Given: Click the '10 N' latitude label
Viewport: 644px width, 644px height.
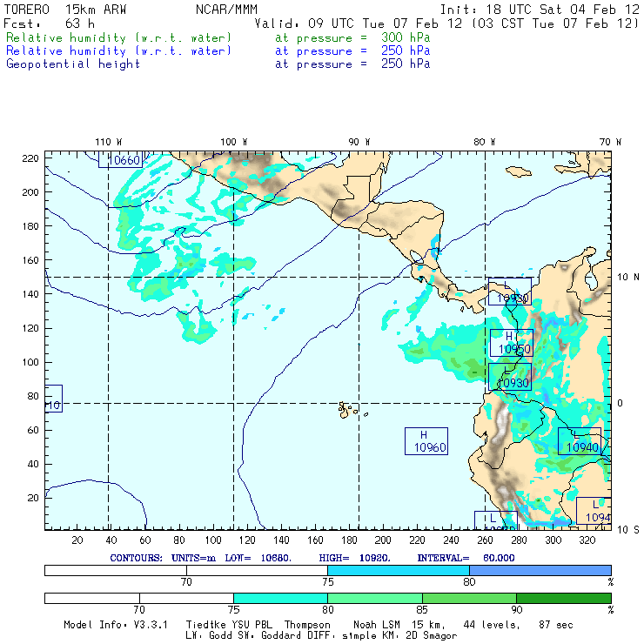Looking at the screenshot, I should click(628, 278).
